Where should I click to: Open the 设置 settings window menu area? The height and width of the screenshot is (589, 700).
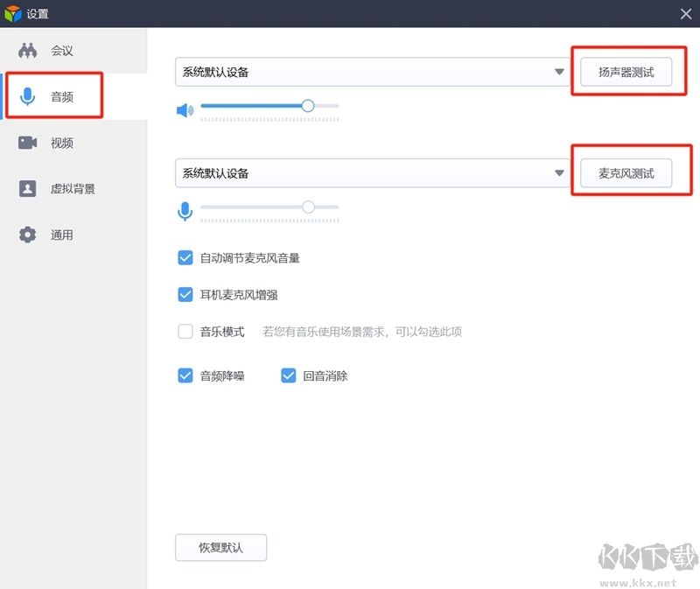click(35, 13)
